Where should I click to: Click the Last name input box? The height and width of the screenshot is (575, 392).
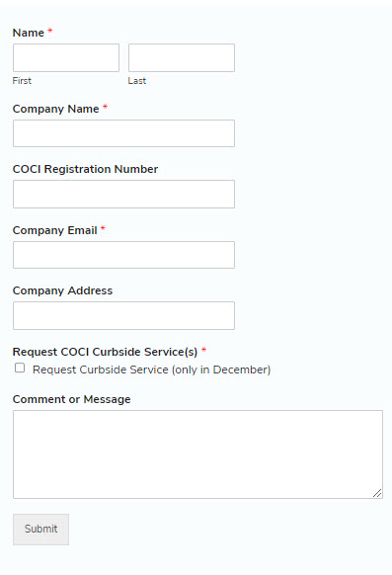[182, 57]
